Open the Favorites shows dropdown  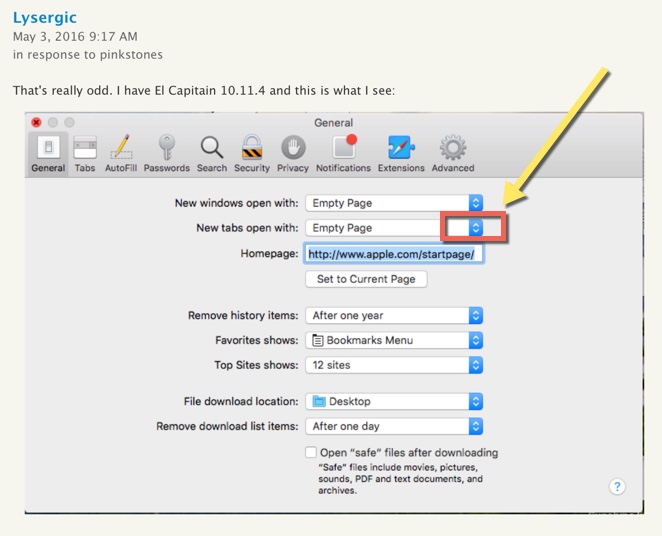[394, 340]
